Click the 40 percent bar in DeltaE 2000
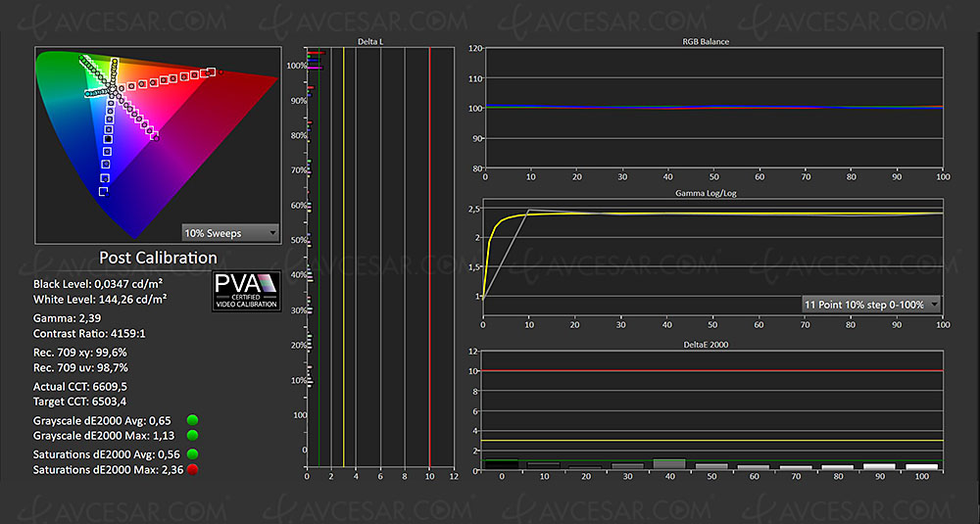The height and width of the screenshot is (524, 980). coord(668,464)
